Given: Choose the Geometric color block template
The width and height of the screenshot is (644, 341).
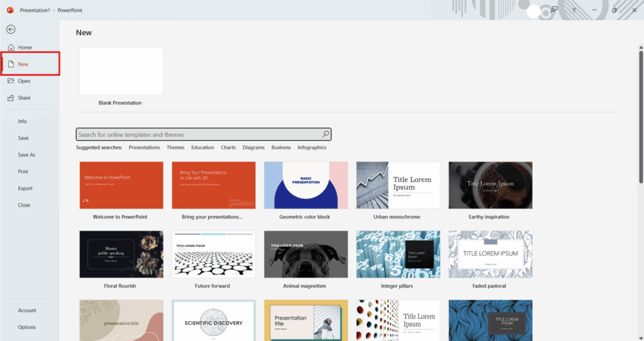Looking at the screenshot, I should pos(306,185).
